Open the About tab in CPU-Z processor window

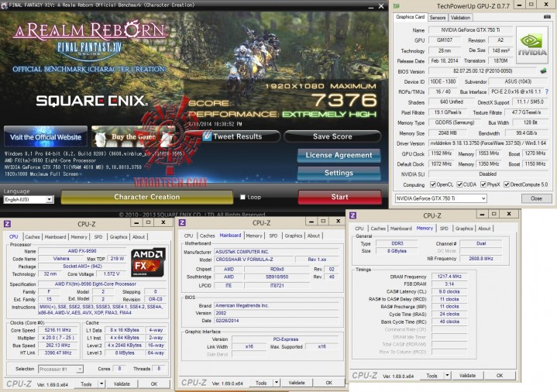point(139,237)
